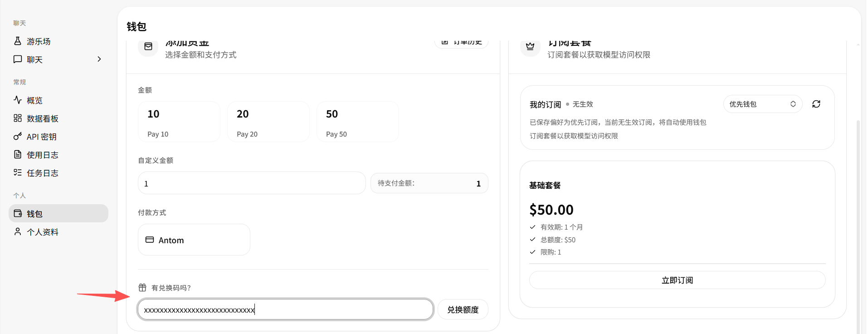Image resolution: width=868 pixels, height=334 pixels.
Task: Click the 有效期: 1 个月 checkmark line
Action: (556, 227)
